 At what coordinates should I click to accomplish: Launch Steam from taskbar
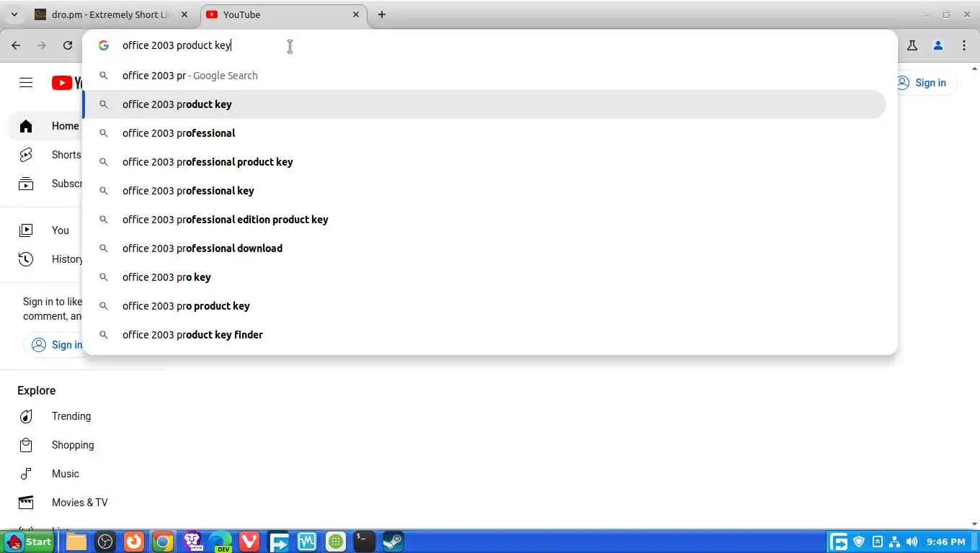tap(393, 541)
